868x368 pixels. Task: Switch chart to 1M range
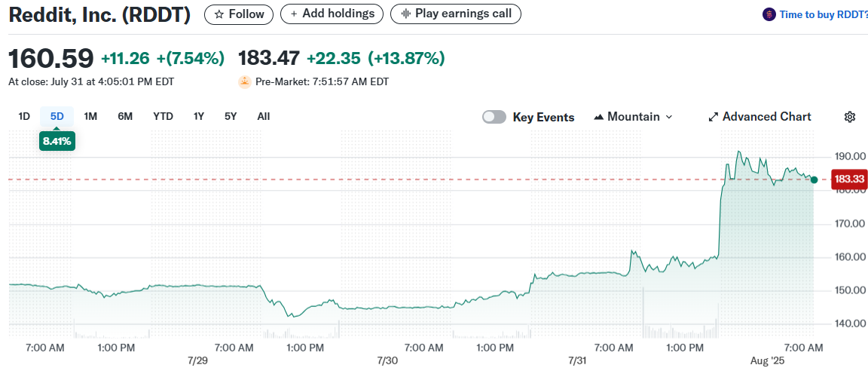(x=90, y=116)
